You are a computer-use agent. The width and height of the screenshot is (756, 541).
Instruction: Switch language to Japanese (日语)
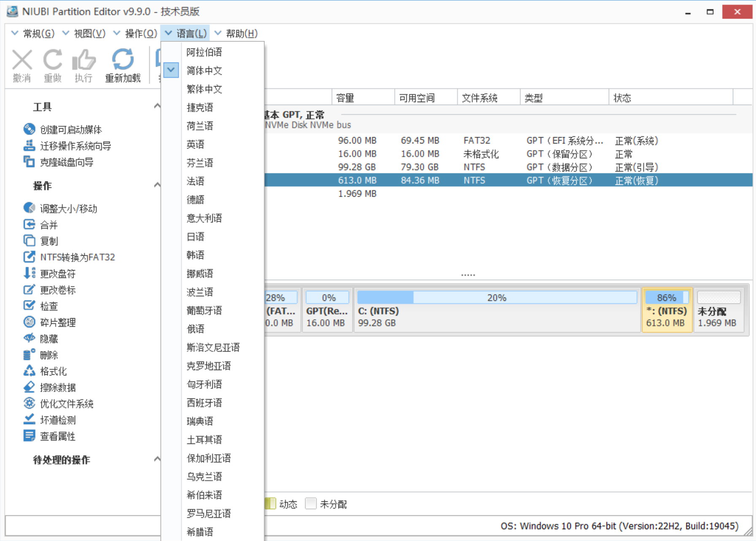(x=195, y=237)
